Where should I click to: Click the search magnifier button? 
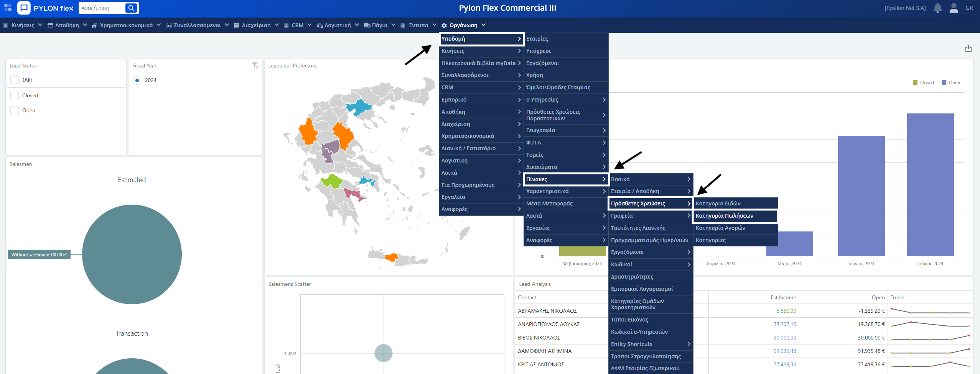131,8
